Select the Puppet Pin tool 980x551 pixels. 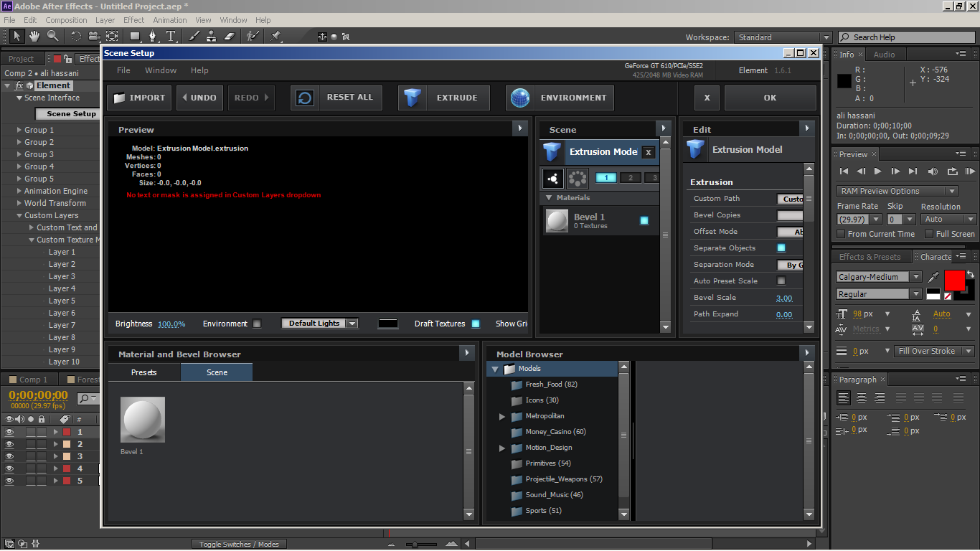tap(275, 36)
